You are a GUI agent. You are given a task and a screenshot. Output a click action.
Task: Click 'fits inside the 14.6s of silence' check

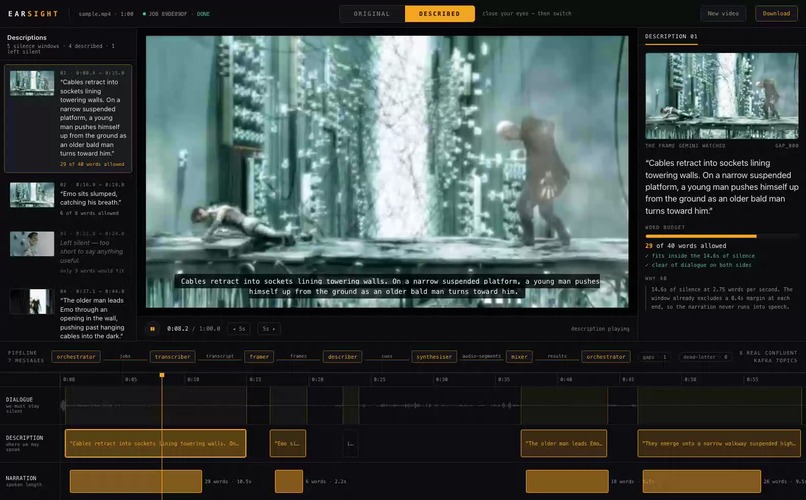click(700, 255)
